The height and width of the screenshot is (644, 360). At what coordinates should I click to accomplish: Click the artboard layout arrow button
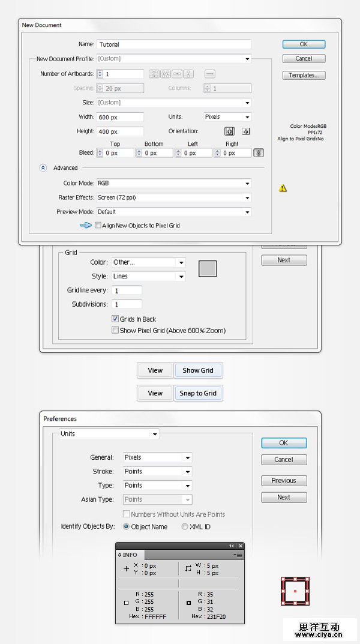(209, 74)
